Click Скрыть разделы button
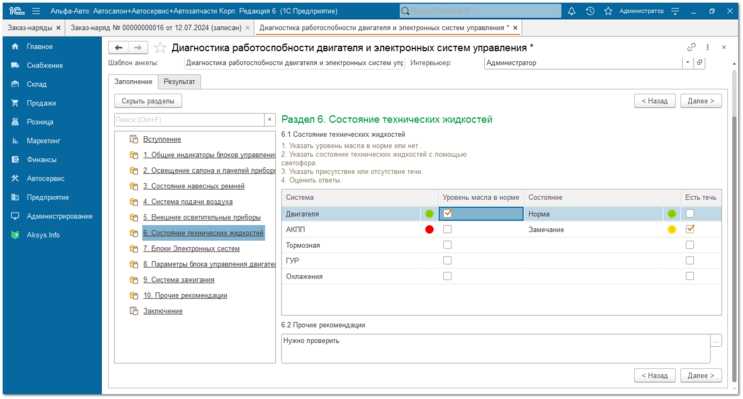Screen dimensions: 743x399 148,101
